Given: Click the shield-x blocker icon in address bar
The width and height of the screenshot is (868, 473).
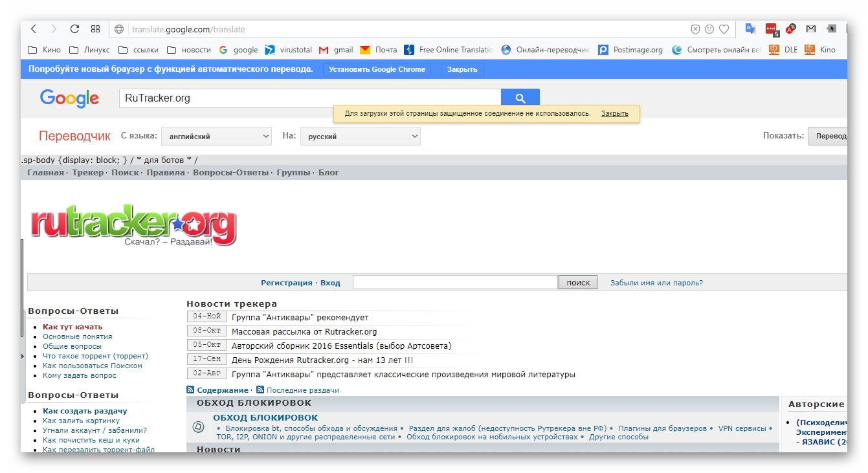Looking at the screenshot, I should [695, 29].
